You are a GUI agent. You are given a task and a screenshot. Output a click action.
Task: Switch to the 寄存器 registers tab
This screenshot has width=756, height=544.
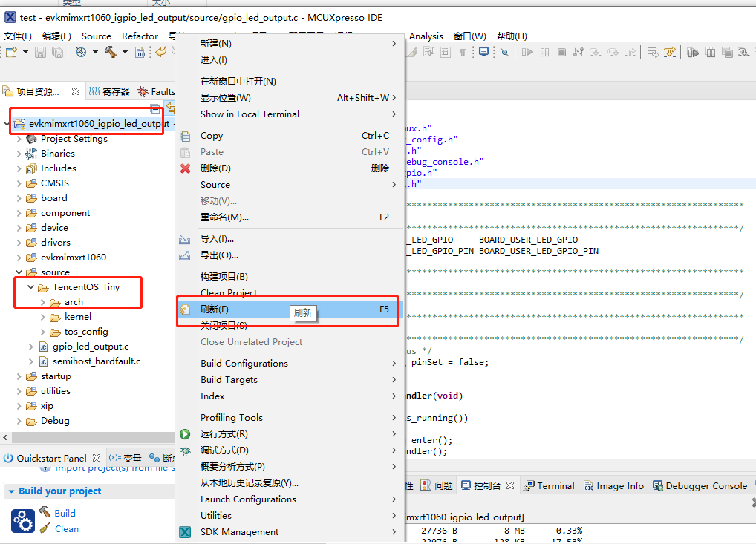[109, 91]
